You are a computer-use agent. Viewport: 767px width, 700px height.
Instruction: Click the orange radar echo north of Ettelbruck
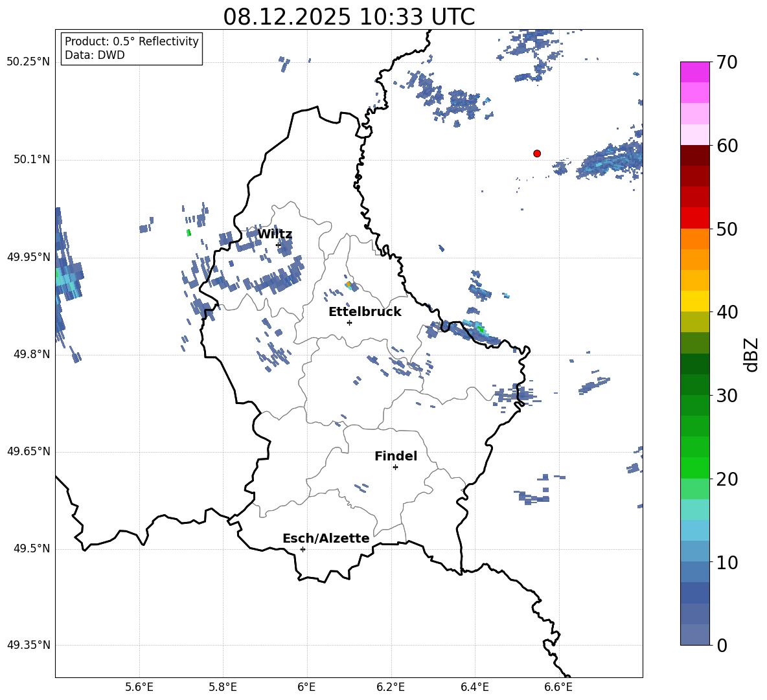349,284
